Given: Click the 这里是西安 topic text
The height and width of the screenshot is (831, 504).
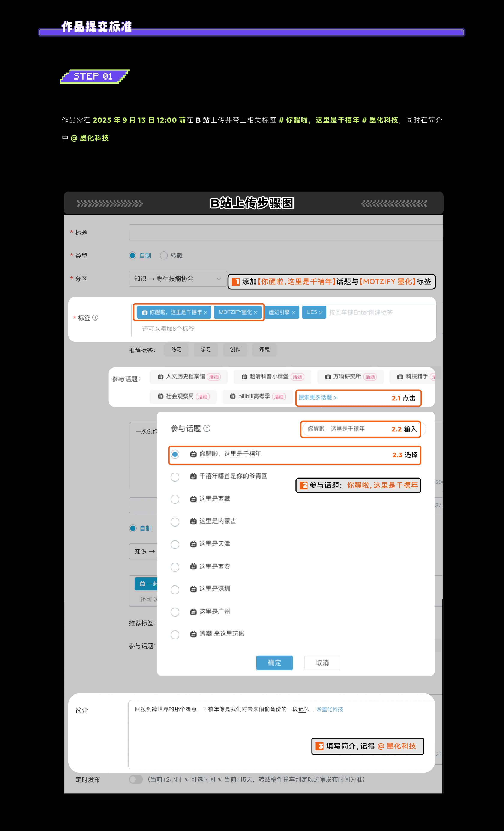Looking at the screenshot, I should coord(215,566).
